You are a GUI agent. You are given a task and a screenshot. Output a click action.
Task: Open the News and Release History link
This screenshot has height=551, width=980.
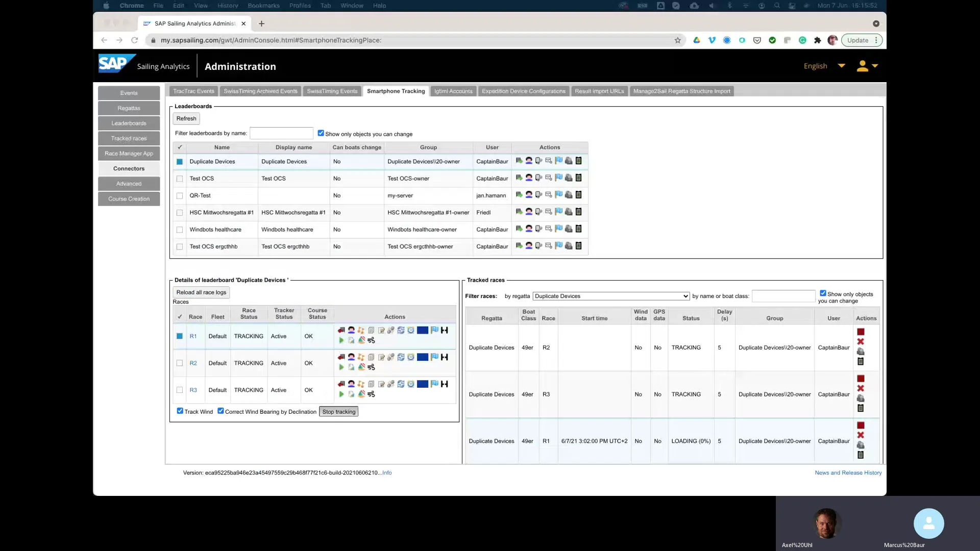(x=848, y=473)
